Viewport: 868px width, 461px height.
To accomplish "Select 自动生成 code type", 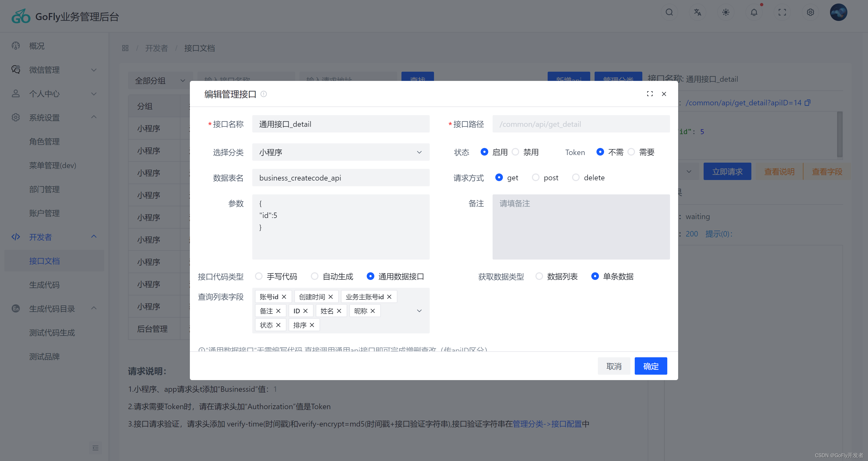I will [314, 277].
